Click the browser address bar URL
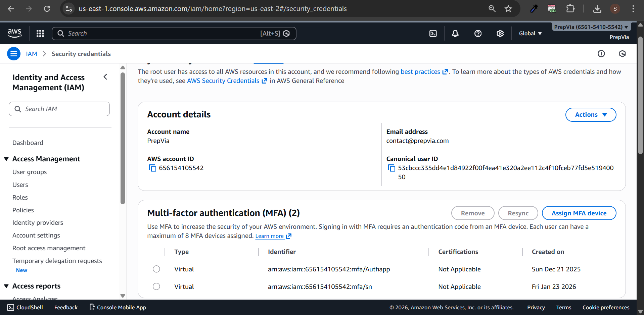This screenshot has width=644, height=315. [x=213, y=9]
